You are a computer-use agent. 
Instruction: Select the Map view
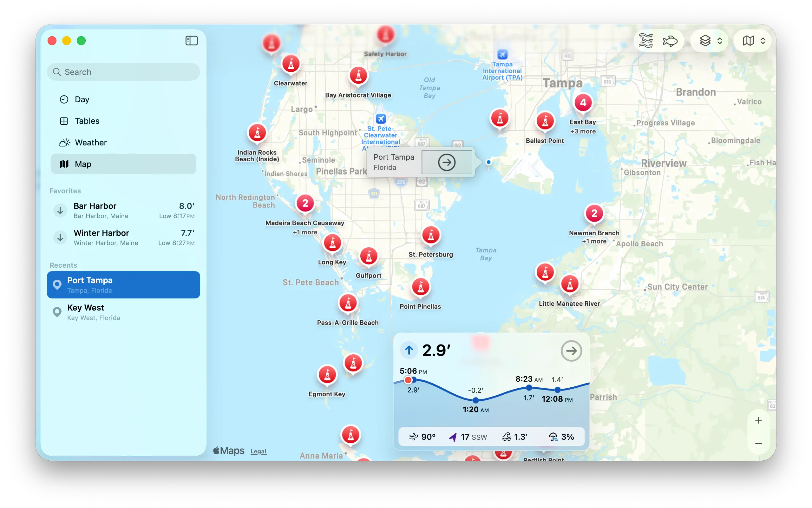point(123,164)
